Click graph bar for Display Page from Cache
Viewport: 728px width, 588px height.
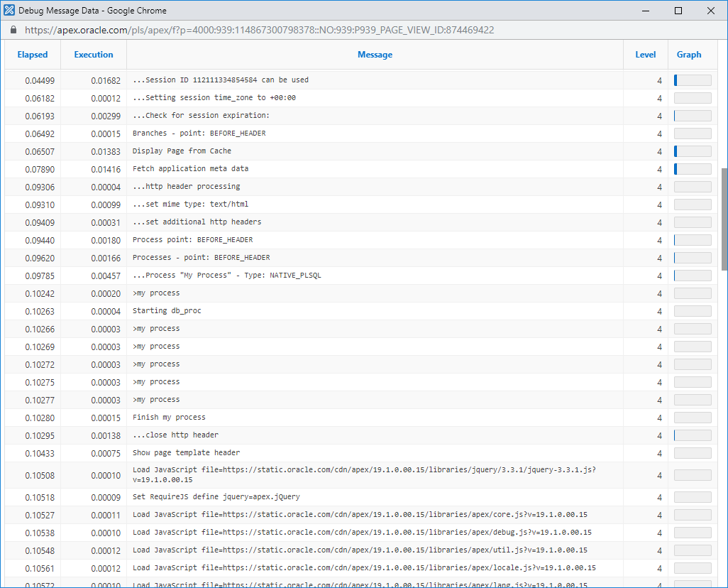pyautogui.click(x=693, y=151)
